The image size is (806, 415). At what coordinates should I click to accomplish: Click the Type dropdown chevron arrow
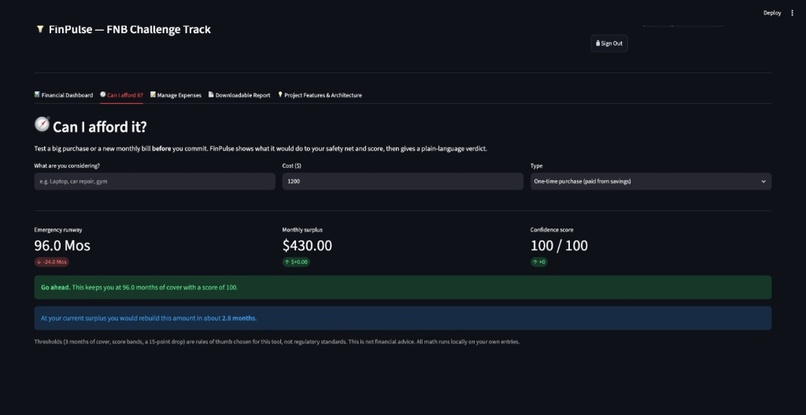pos(763,182)
